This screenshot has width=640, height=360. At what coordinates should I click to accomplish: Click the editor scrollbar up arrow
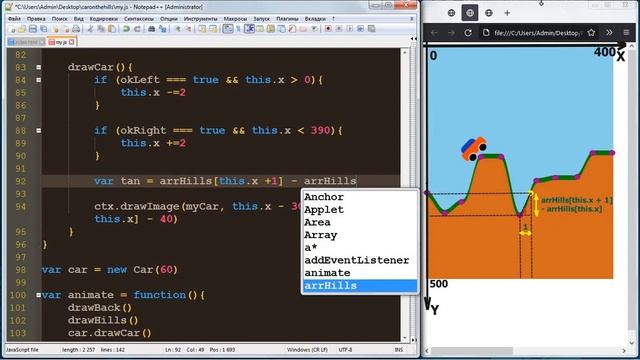point(405,52)
